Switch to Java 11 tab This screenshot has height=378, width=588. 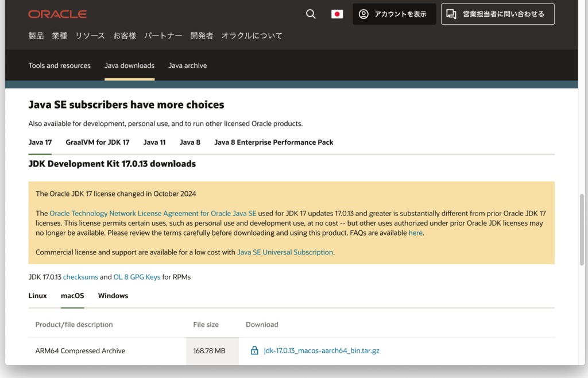pos(154,142)
